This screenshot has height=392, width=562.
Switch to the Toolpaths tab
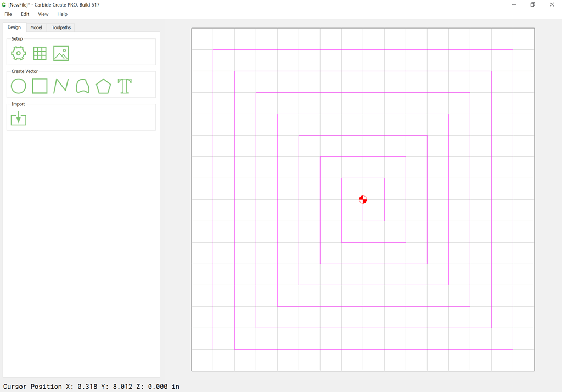point(61,27)
